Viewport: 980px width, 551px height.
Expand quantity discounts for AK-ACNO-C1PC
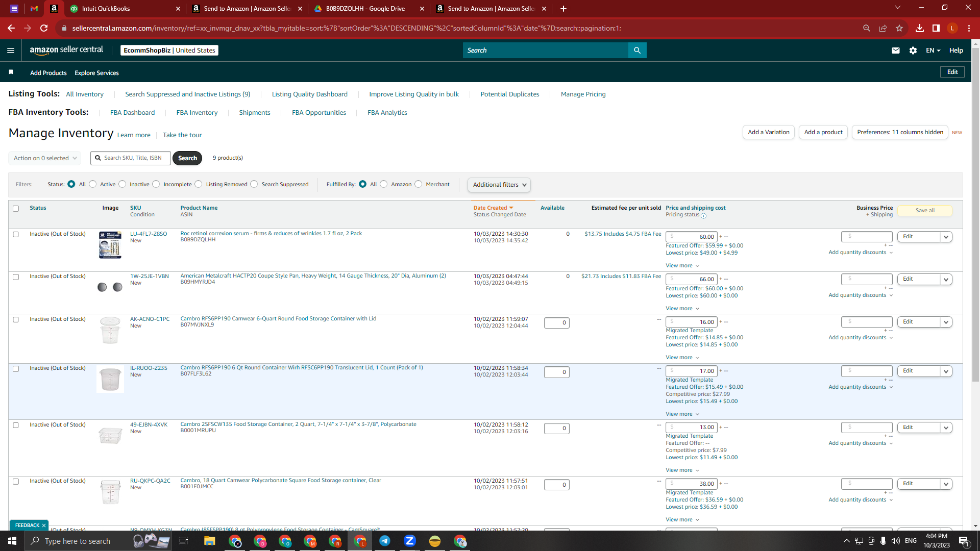tap(861, 338)
